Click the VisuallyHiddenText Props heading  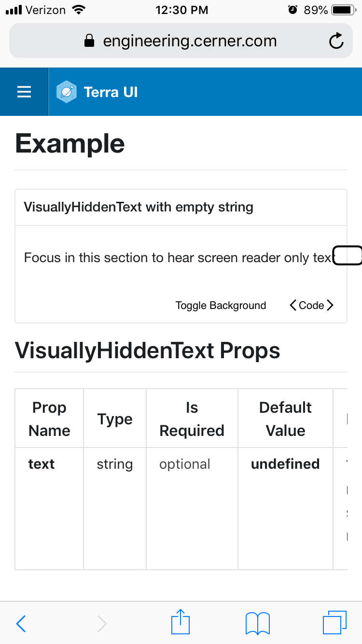coord(148,351)
